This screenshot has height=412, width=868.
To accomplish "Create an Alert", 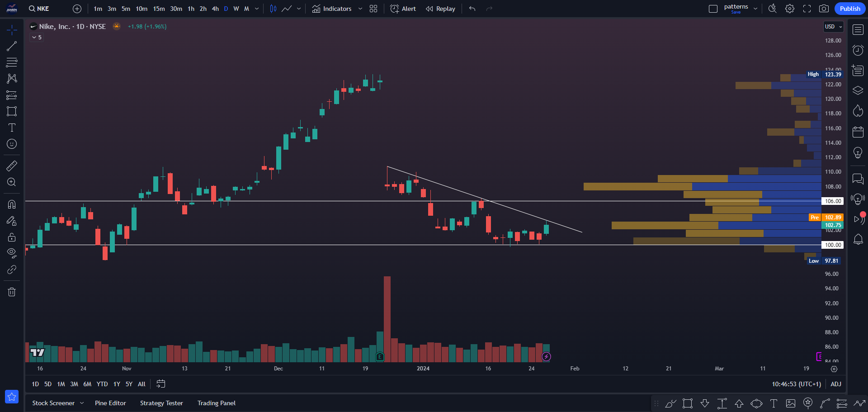I will tap(403, 9).
